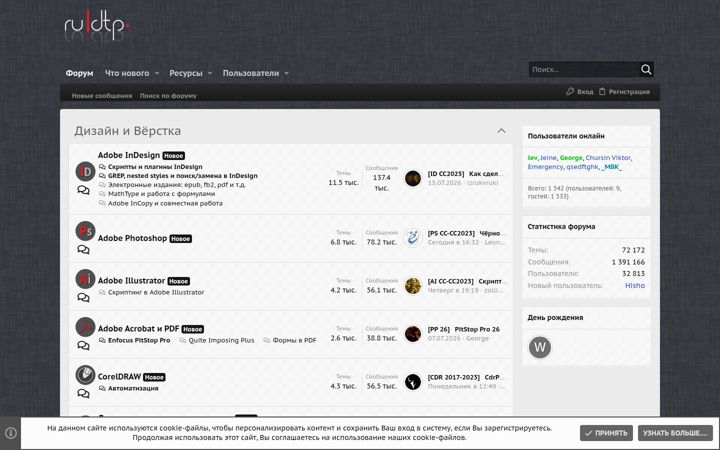Image resolution: width=720 pixels, height=450 pixels.
Task: Click avatar of last Acrobat post author
Action: coord(413,334)
